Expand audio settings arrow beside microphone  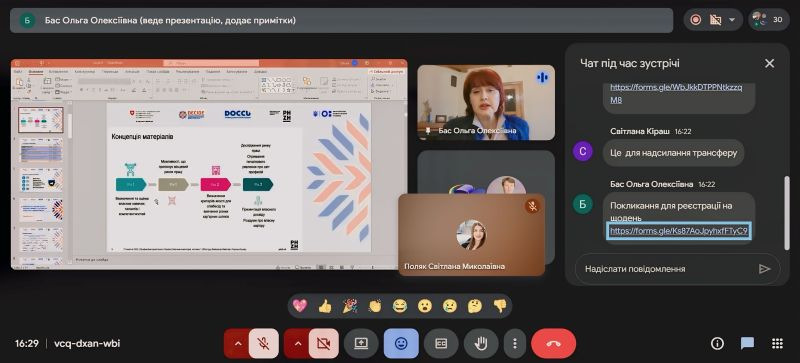237,344
